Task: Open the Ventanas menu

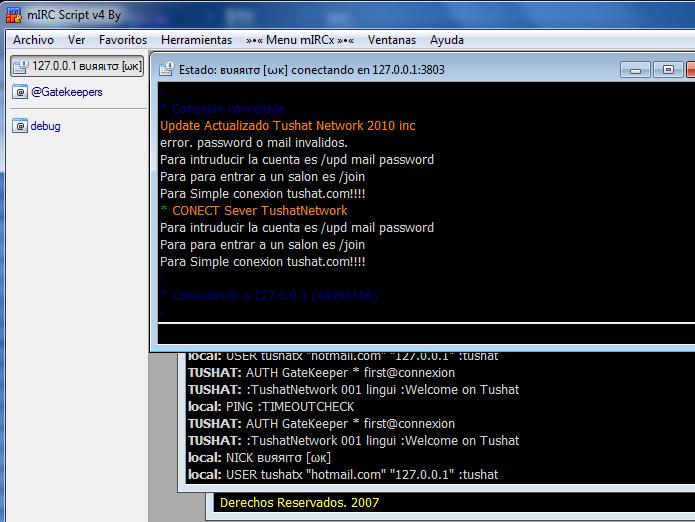Action: [x=392, y=40]
